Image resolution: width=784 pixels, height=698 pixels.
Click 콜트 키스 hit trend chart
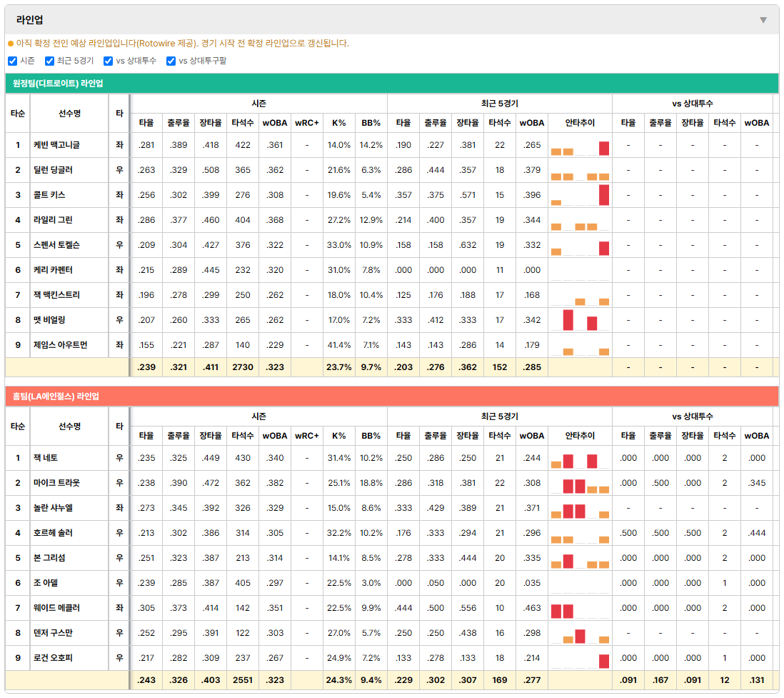tap(580, 195)
